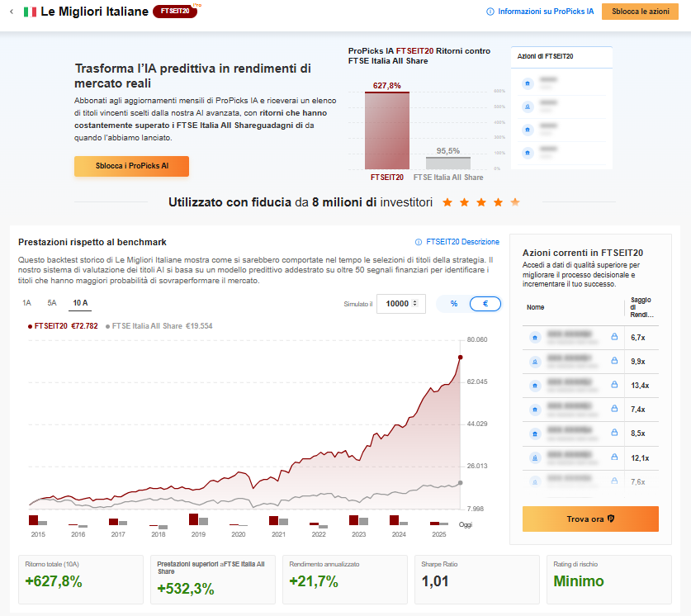The width and height of the screenshot is (691, 616).
Task: Go back using the left chevron arrow
Action: pos(12,12)
